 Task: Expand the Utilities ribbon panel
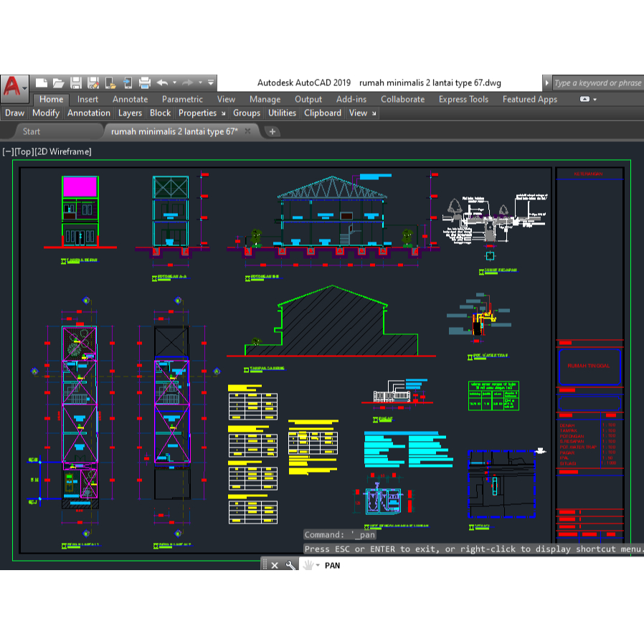point(282,113)
